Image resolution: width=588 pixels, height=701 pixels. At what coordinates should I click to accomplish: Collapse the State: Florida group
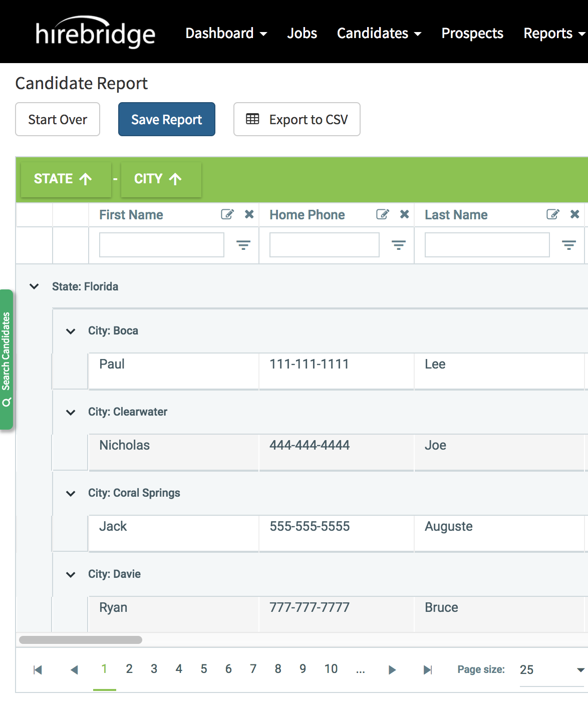[x=34, y=286]
